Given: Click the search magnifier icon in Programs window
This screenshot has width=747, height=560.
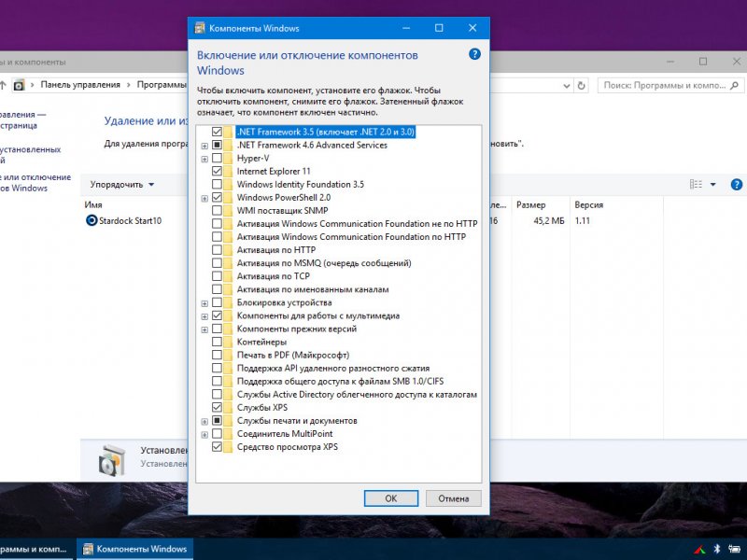Looking at the screenshot, I should (735, 86).
